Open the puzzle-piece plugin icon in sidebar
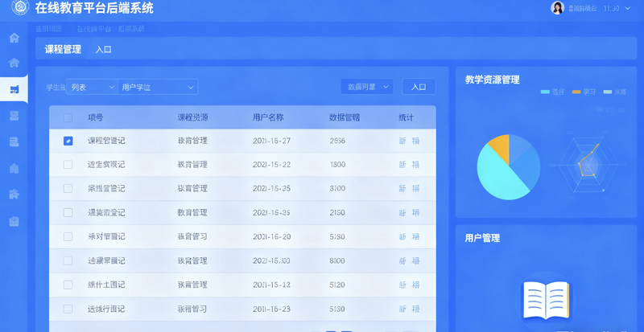The image size is (644, 332). point(14,194)
